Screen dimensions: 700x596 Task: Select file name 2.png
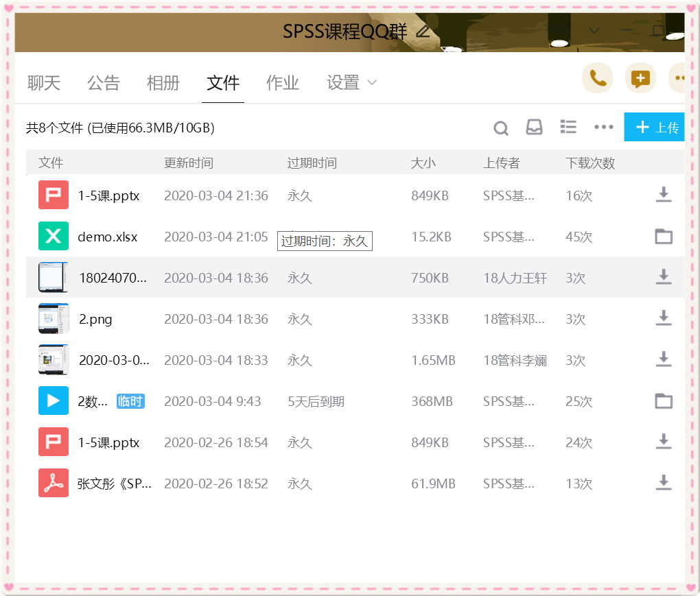pos(95,320)
